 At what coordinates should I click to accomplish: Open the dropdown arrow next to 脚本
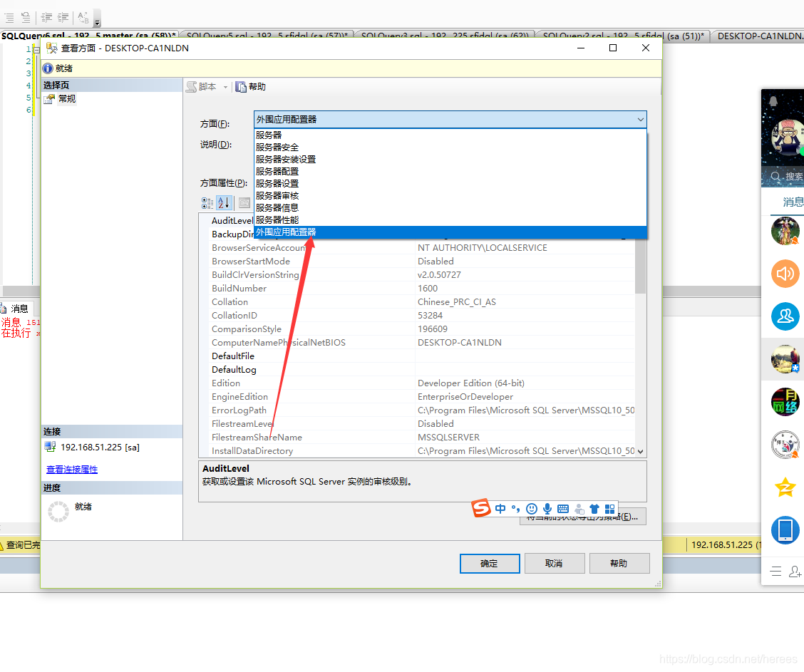225,87
